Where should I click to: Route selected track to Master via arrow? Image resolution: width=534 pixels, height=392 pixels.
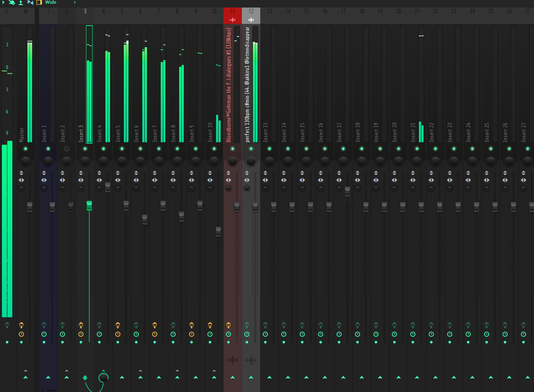pos(26,377)
